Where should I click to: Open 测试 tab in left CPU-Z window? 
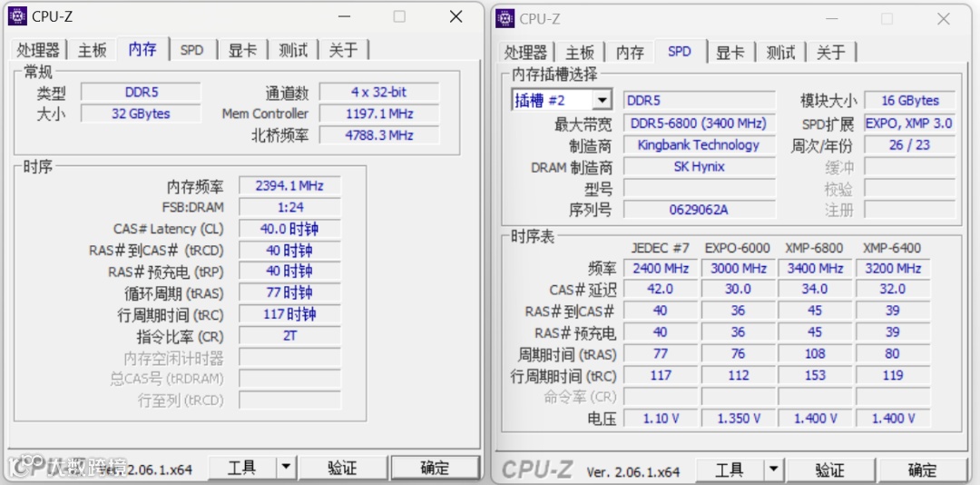tap(293, 50)
